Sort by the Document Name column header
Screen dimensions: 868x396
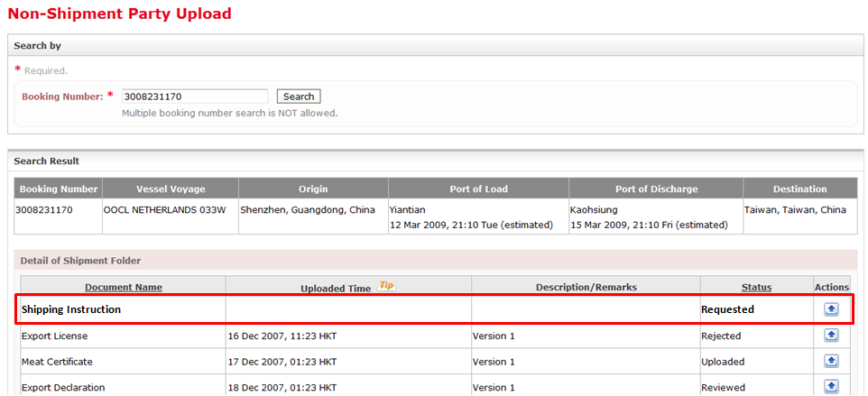[x=124, y=288]
